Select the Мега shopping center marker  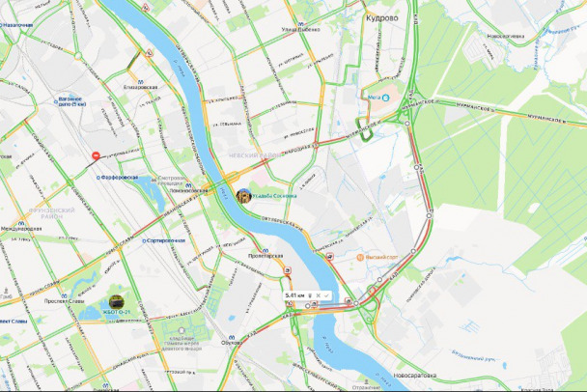pyautogui.click(x=386, y=98)
